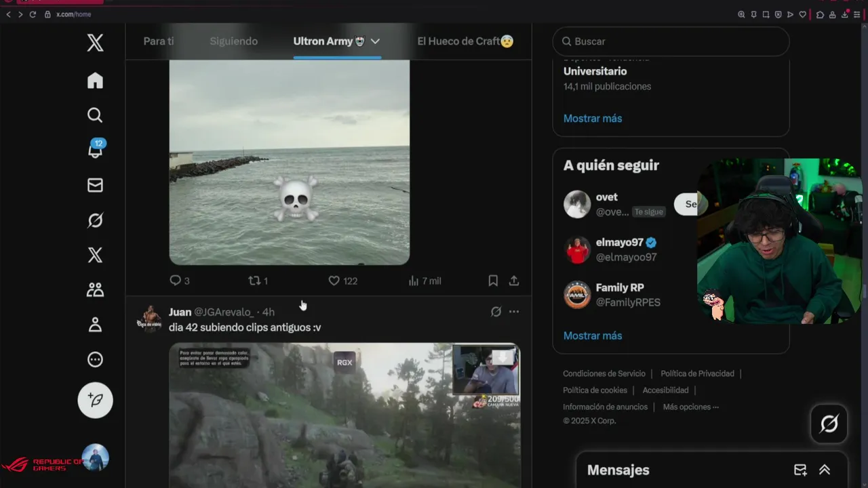Reload the page in browser
This screenshot has height=488, width=868.
coord(33,14)
